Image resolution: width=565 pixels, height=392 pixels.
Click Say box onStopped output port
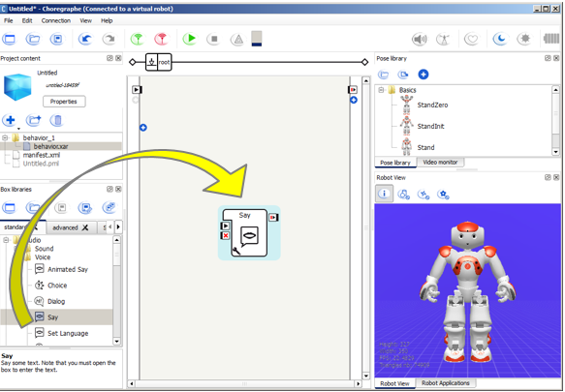273,218
